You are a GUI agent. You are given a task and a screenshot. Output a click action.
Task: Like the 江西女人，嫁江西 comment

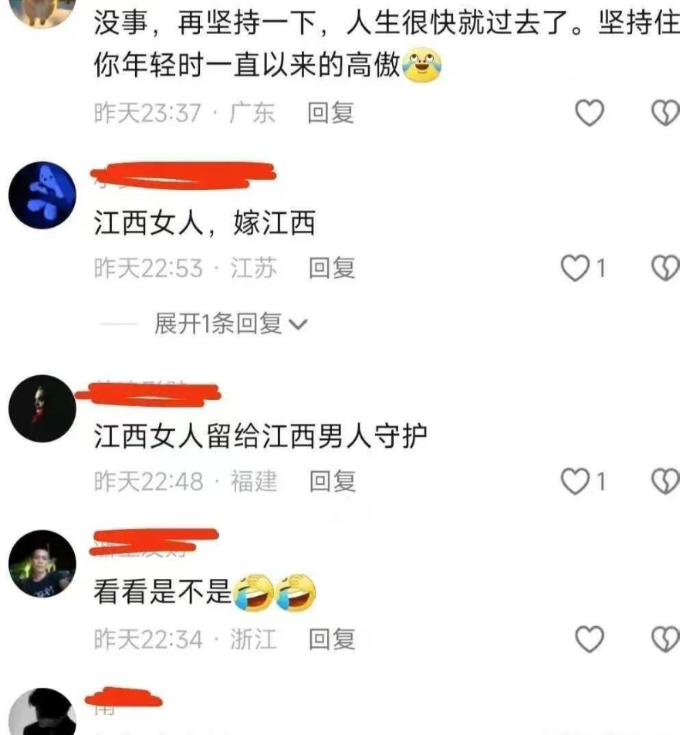(x=576, y=268)
